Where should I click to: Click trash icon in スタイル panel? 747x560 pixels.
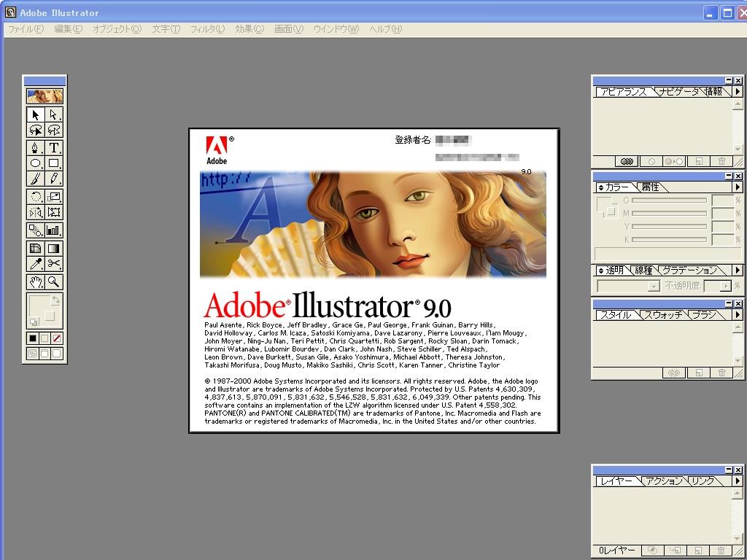click(x=721, y=373)
